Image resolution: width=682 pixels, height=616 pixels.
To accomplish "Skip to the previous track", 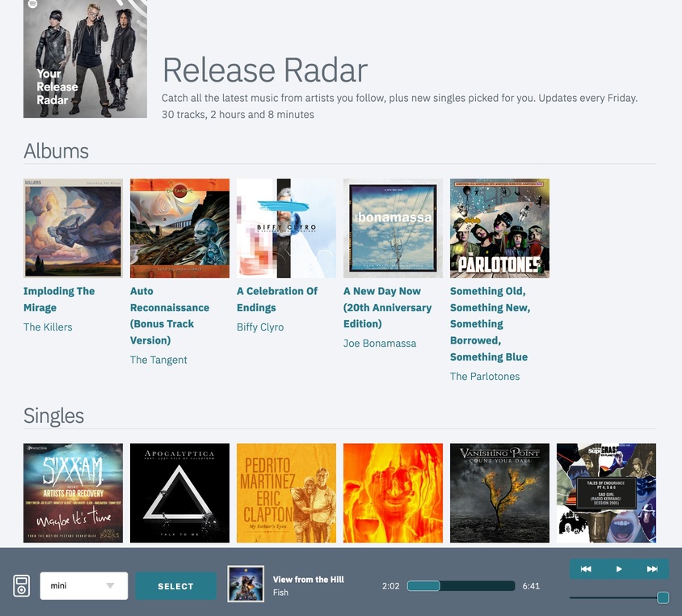I will (x=586, y=569).
